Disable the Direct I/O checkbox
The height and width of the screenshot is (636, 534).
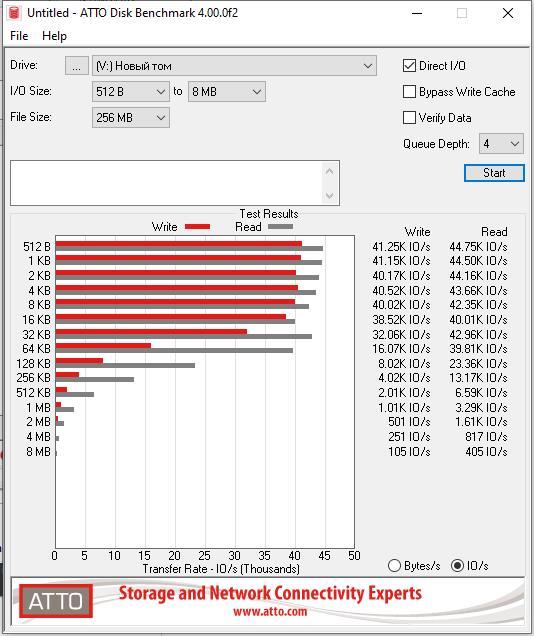point(409,66)
